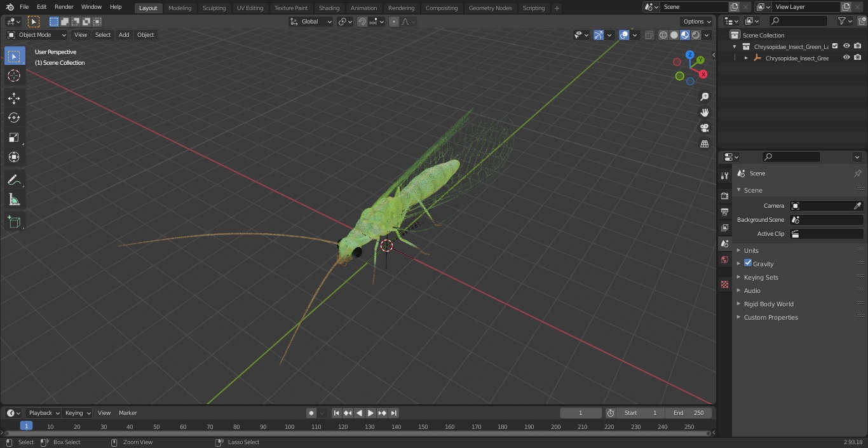Select the Transform tool

tap(14, 157)
